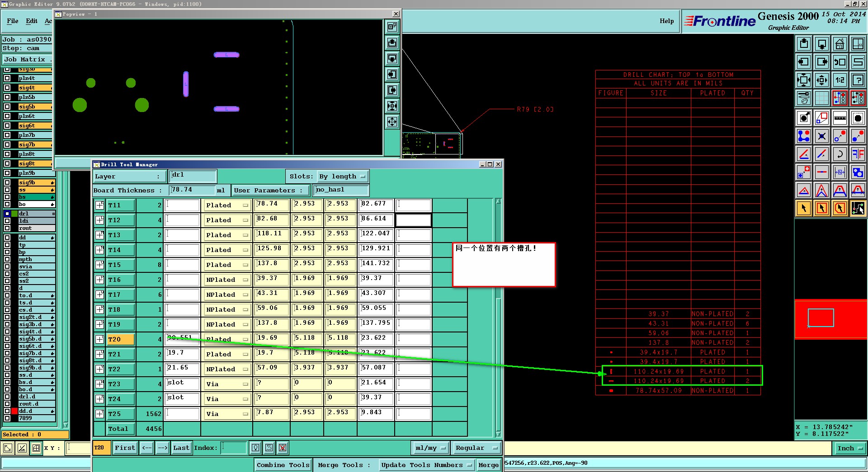Click the red overview navigation panel

(831, 319)
